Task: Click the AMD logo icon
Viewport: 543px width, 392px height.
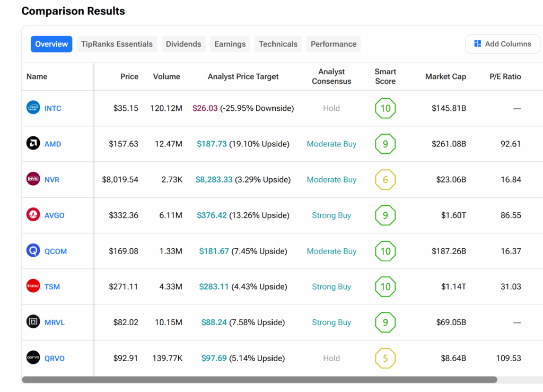Action: pos(33,143)
